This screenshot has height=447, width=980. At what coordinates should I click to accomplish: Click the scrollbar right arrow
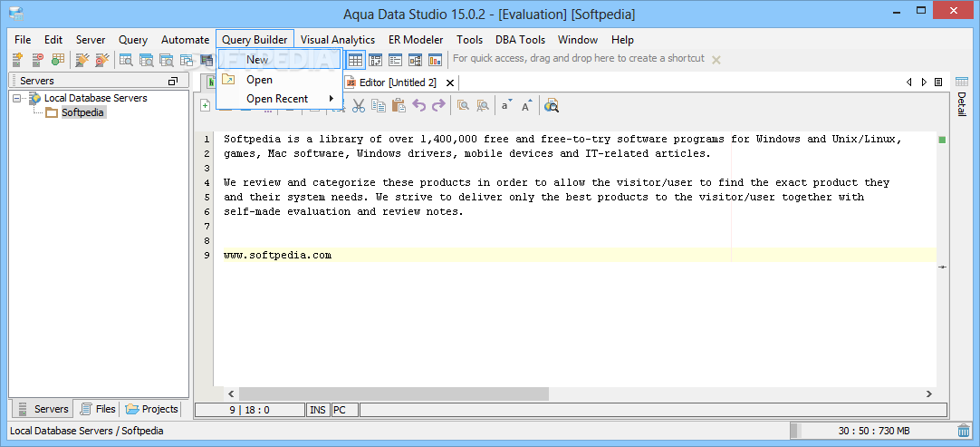tap(928, 394)
